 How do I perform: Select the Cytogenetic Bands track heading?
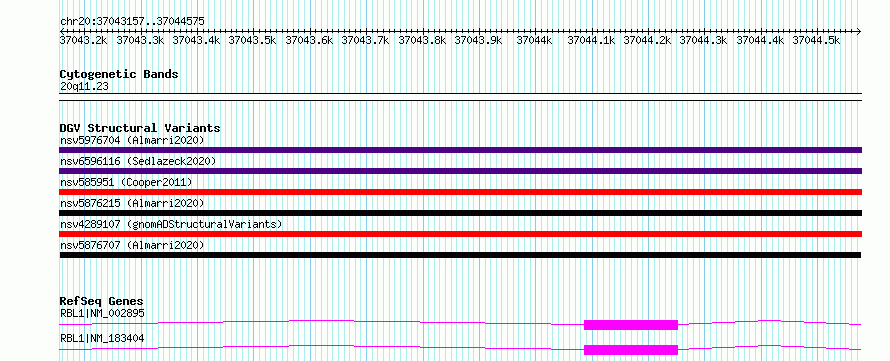click(x=119, y=74)
